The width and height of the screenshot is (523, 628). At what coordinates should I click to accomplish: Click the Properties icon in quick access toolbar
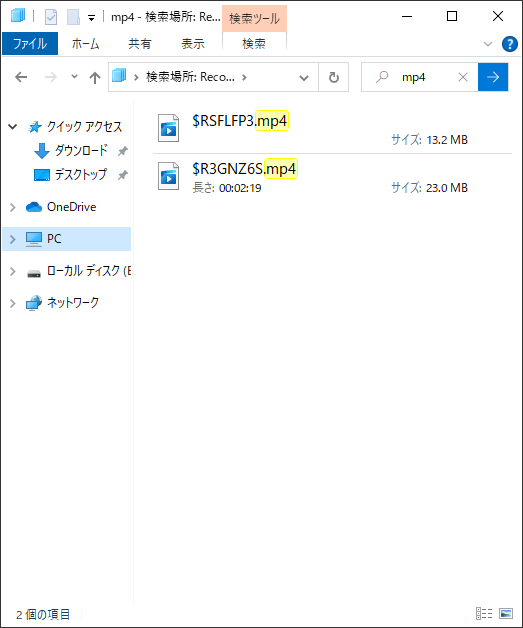coord(51,17)
